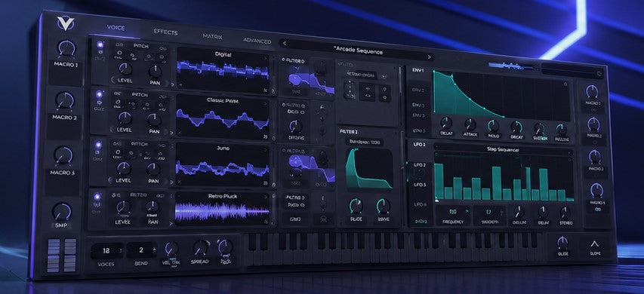Toggle sampler power (Retro Pluck row)
This screenshot has width=644, height=294.
tap(97, 196)
